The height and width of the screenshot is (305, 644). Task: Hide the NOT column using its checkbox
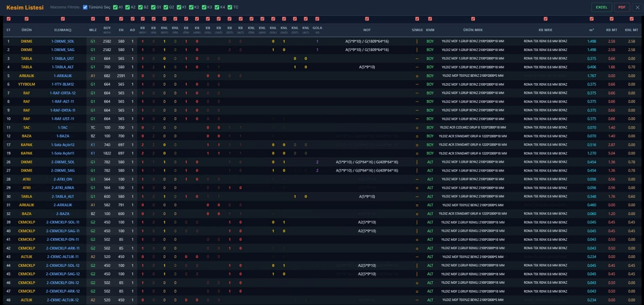click(367, 19)
